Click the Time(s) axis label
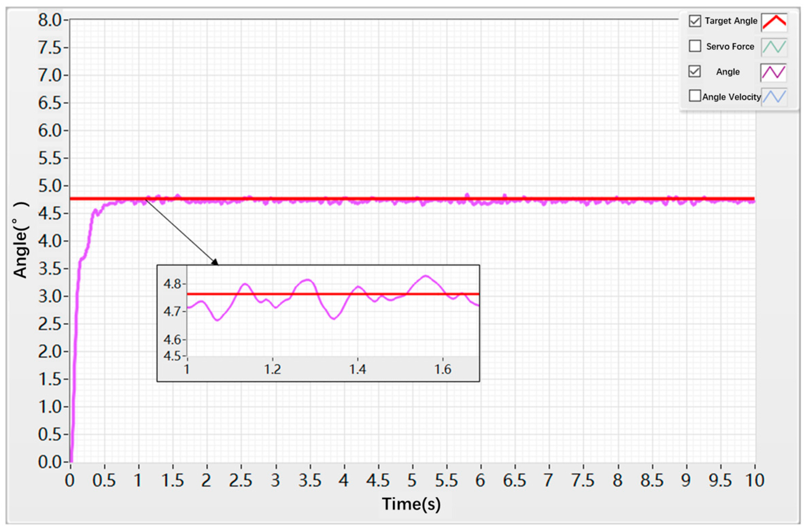This screenshot has height=532, width=806. pos(411,505)
